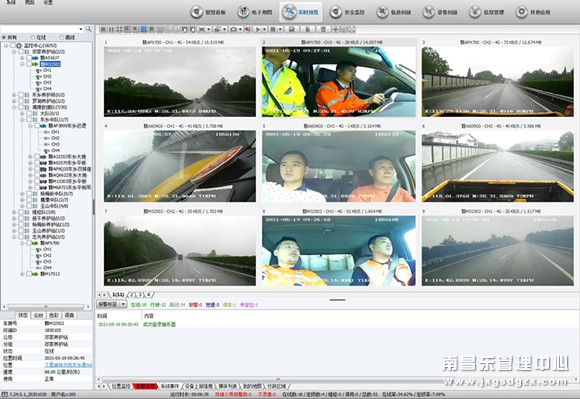Open the 轨迹回放 track playback module

[394, 12]
